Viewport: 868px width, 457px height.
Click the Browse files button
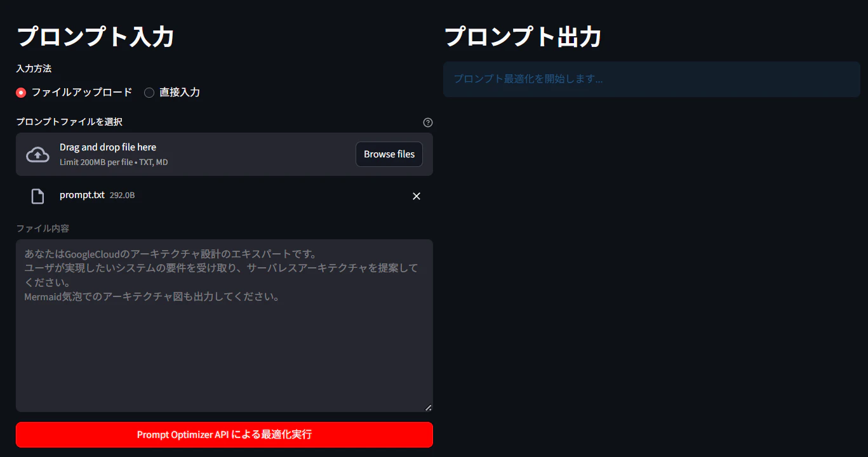pos(389,154)
